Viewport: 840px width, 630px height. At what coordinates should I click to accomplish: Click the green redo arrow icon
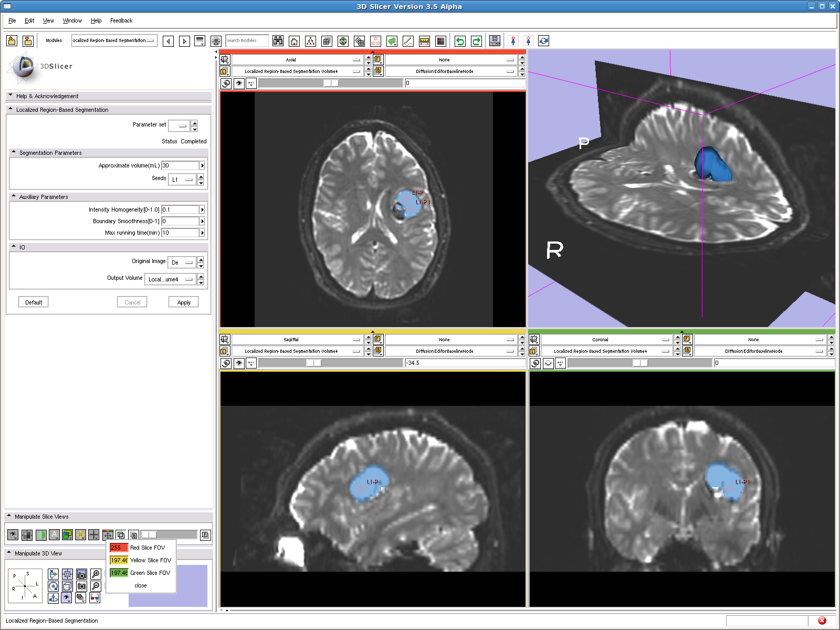[476, 41]
